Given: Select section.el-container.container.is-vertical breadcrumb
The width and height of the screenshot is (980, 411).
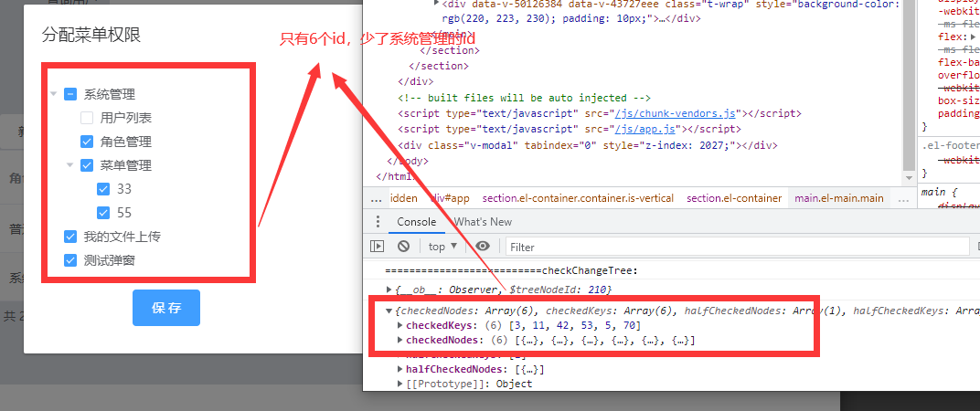Looking at the screenshot, I should [x=578, y=198].
